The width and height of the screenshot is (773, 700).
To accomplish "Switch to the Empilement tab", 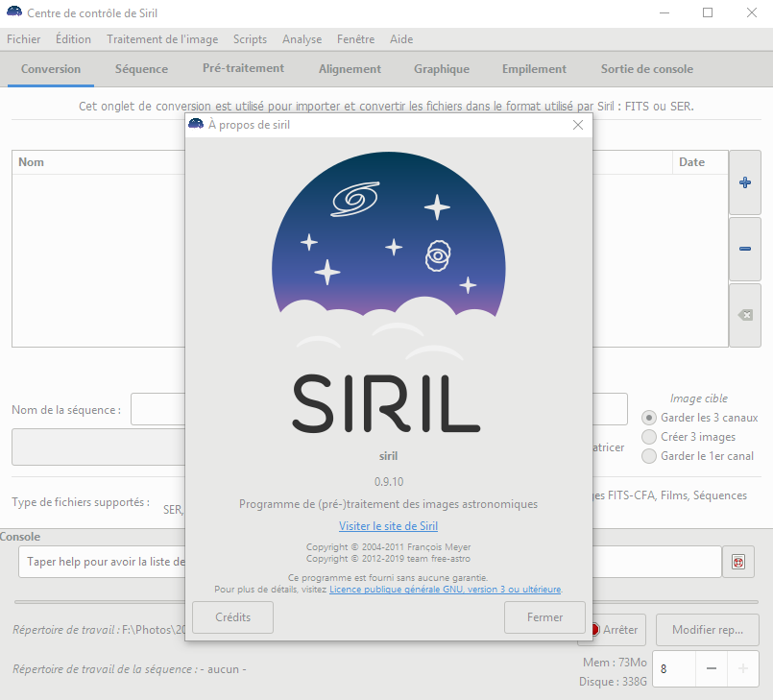I will 534,69.
